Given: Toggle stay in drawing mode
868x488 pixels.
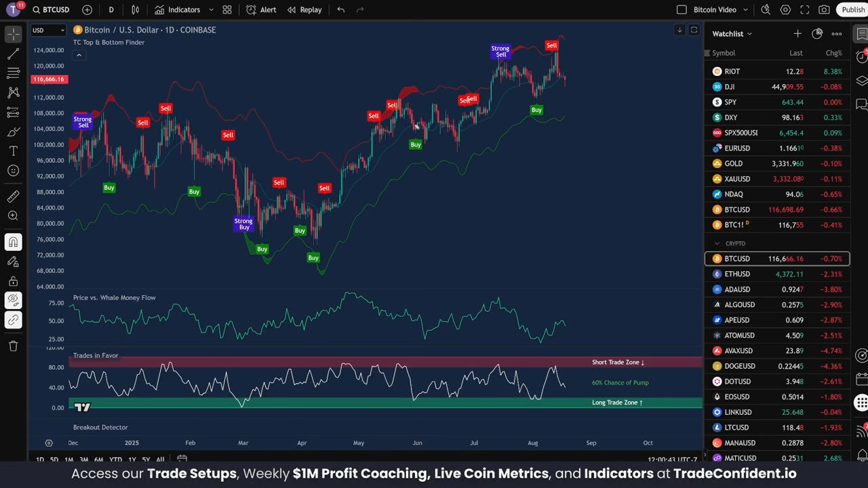Looking at the screenshot, I should [13, 262].
